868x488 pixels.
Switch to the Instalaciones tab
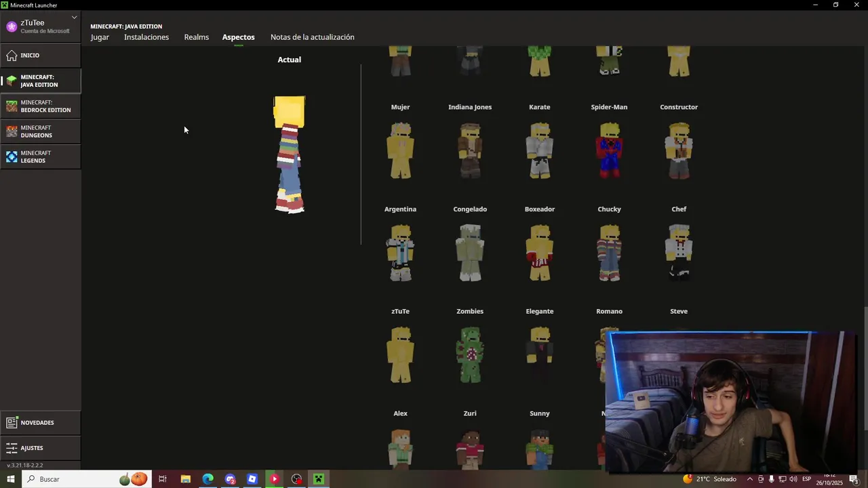[x=146, y=37]
